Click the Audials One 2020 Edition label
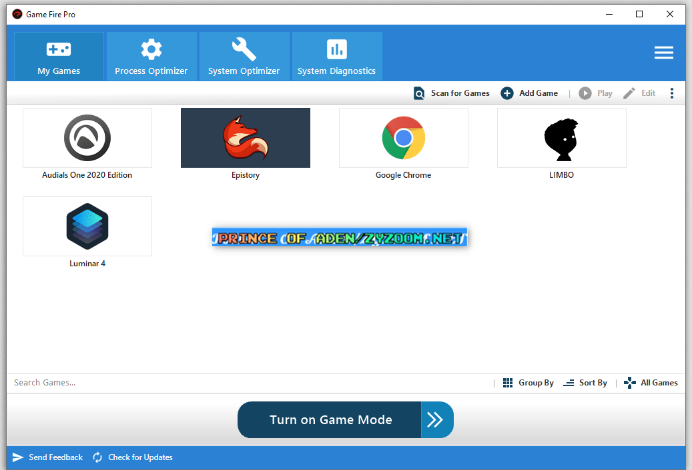The height and width of the screenshot is (470, 692). [x=87, y=175]
